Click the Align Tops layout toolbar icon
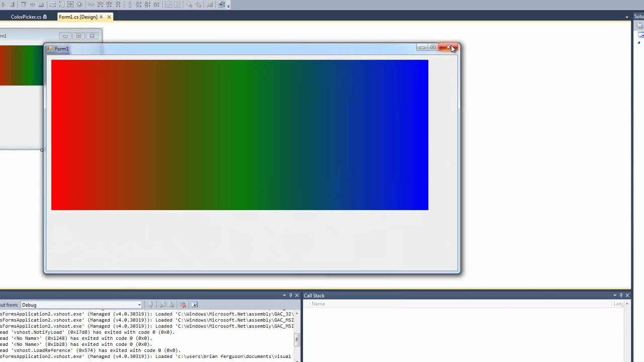The image size is (644, 362). 24,5
